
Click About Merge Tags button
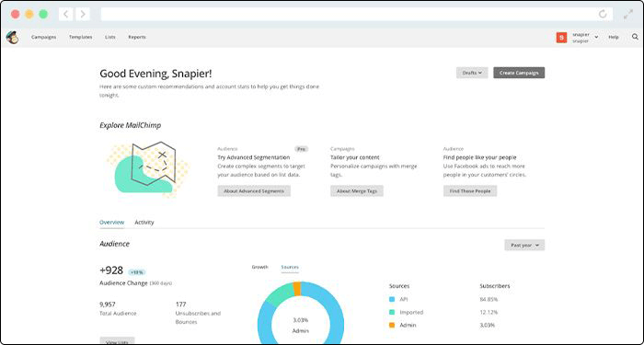(x=357, y=191)
